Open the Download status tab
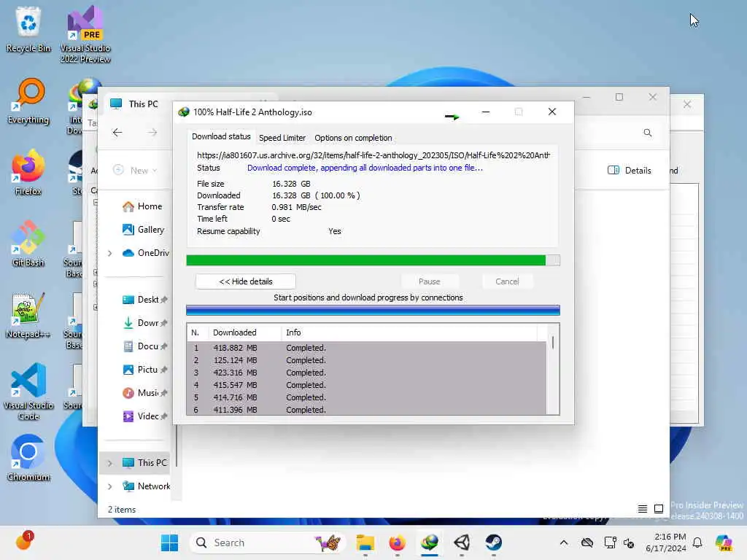 (221, 136)
